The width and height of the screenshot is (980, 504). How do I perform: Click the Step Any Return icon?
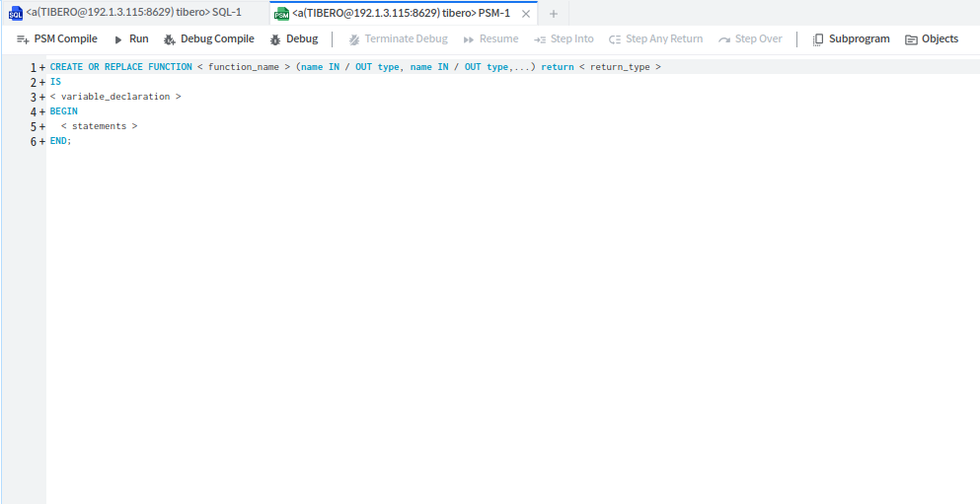(615, 39)
